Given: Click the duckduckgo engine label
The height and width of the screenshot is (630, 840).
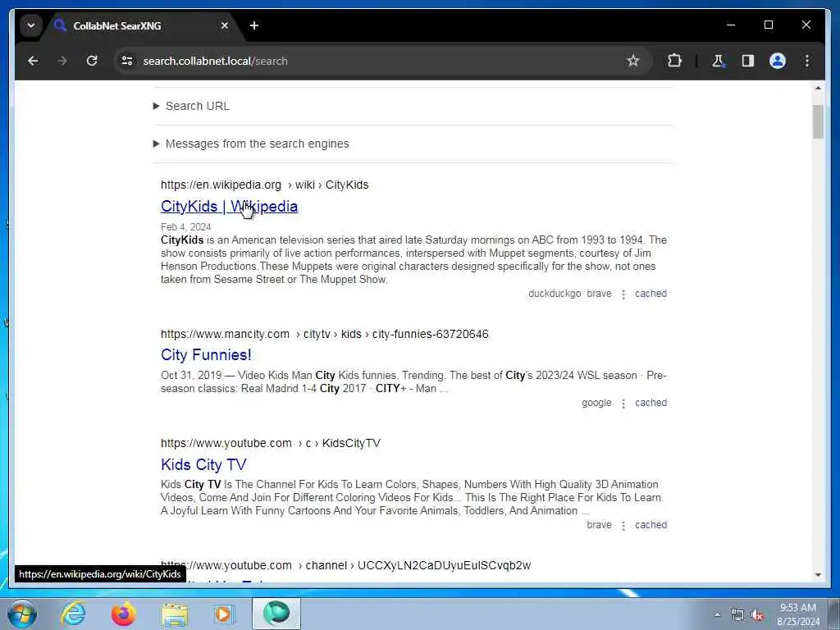Looking at the screenshot, I should point(555,294).
